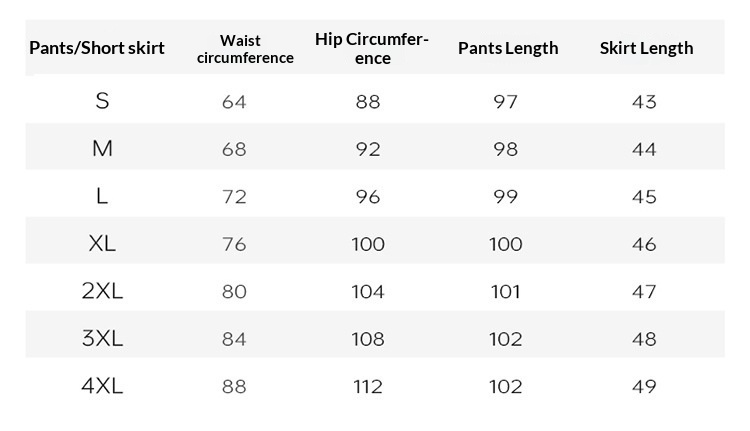The image size is (750, 431).
Task: Click waist value 64 in S row
Action: click(x=234, y=102)
